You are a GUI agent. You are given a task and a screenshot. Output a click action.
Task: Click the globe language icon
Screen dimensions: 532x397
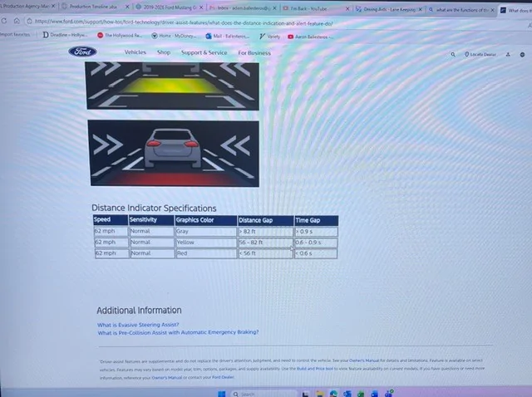(522, 55)
